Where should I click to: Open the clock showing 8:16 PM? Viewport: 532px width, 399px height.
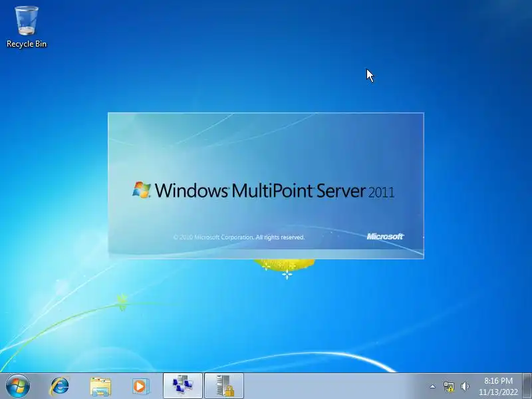pos(498,386)
